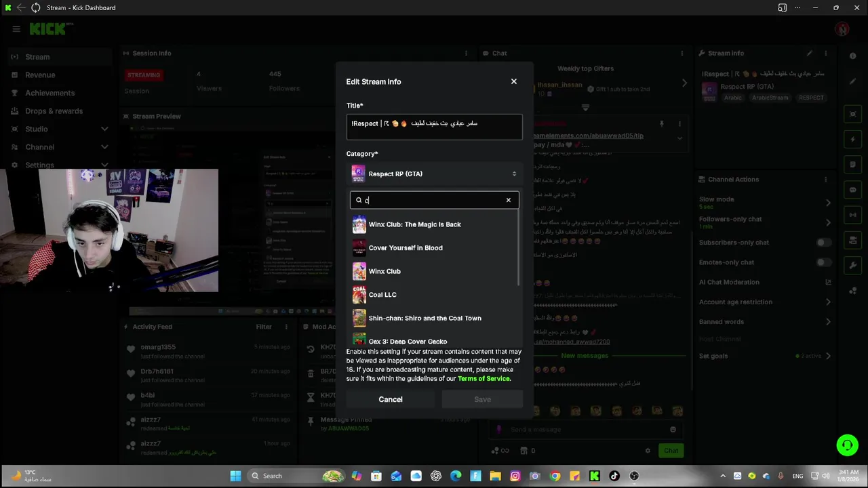Screen dimensions: 868x488
Task: Open the Respect RP (GTA) category dropdown
Action: (434, 174)
